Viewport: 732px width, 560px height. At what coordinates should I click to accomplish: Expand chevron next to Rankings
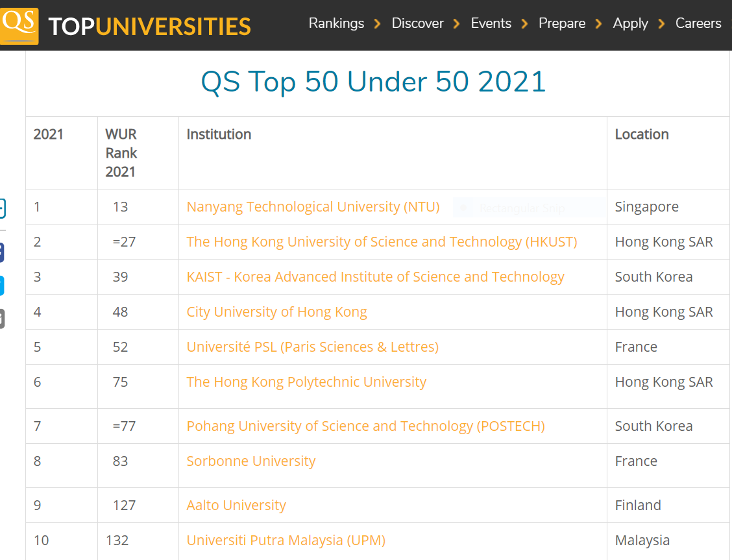[x=377, y=24]
